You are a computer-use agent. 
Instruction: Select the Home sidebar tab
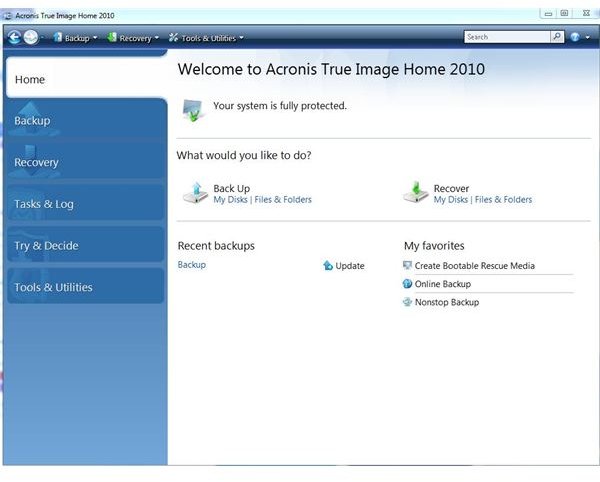86,78
